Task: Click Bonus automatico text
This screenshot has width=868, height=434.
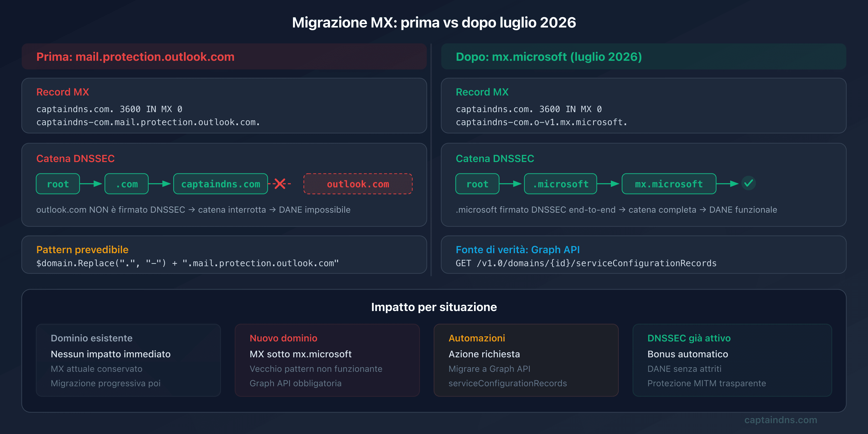Action: (688, 354)
